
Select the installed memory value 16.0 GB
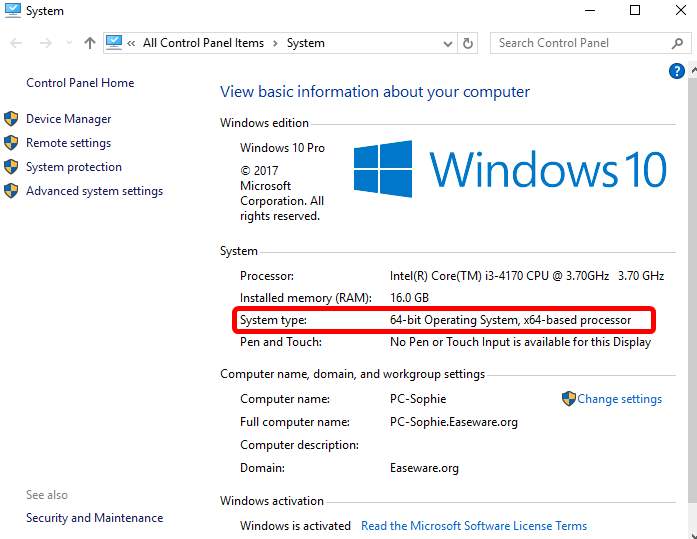coord(409,298)
